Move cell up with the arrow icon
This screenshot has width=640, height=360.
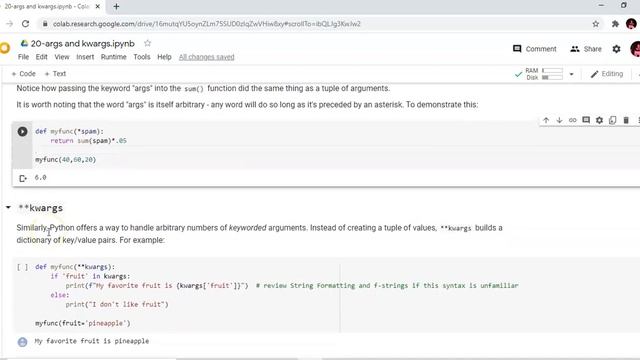546,120
